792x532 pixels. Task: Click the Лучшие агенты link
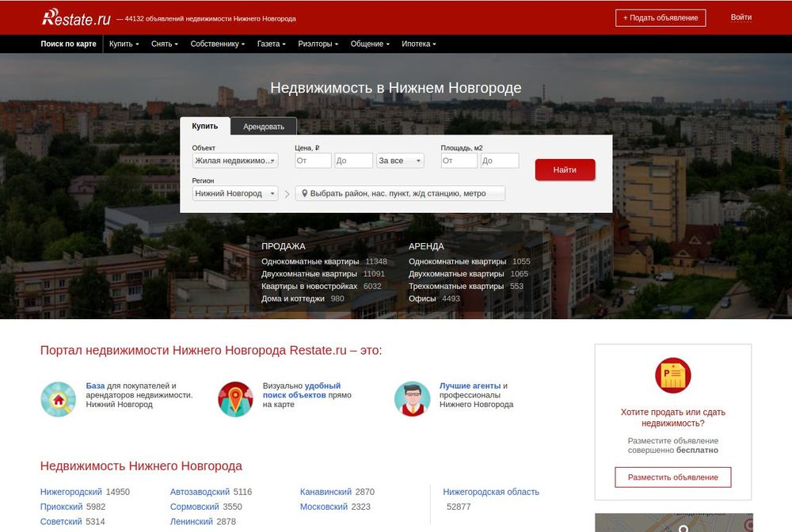[470, 386]
